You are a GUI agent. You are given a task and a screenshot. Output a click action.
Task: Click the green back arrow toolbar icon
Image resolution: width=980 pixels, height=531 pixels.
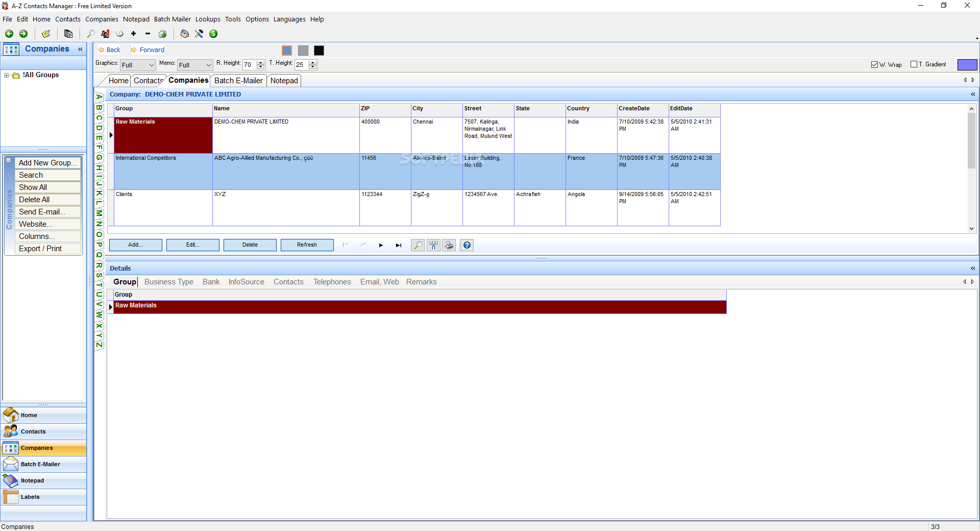click(9, 34)
